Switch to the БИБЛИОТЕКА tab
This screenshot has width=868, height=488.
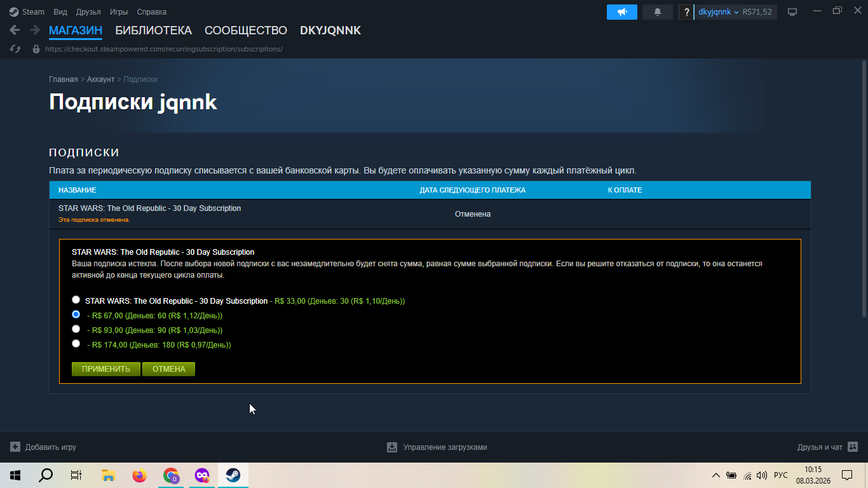pyautogui.click(x=153, y=30)
